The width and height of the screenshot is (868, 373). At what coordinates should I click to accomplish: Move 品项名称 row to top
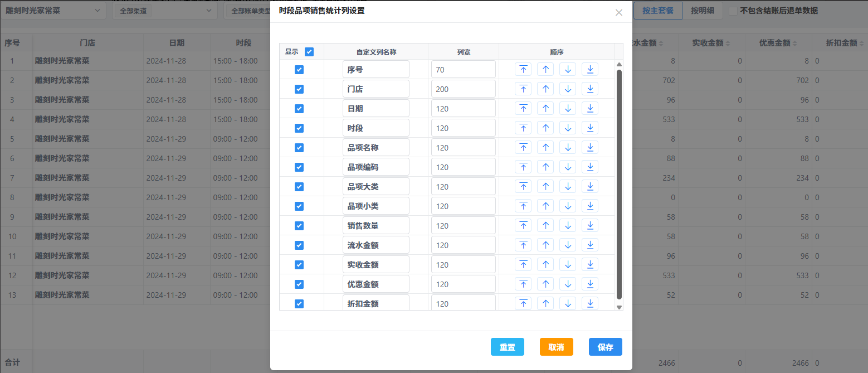tap(523, 148)
